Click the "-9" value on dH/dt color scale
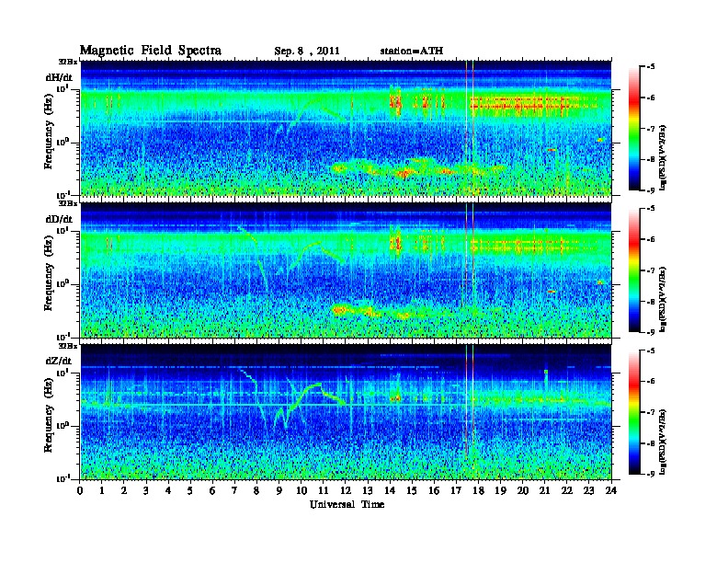Screen dimensions: 728x563 [x=651, y=190]
